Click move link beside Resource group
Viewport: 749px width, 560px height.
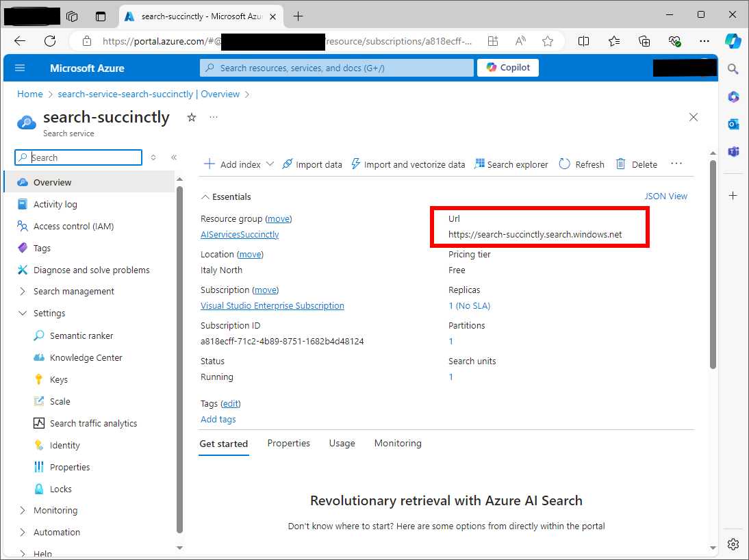click(279, 219)
